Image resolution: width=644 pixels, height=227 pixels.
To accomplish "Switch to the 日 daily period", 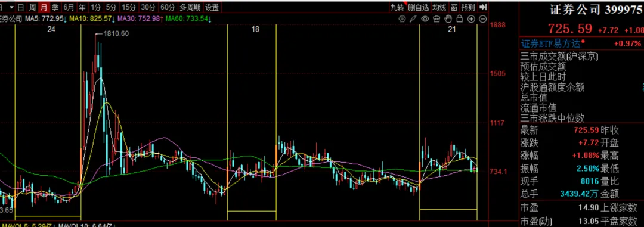I will click(x=21, y=7).
